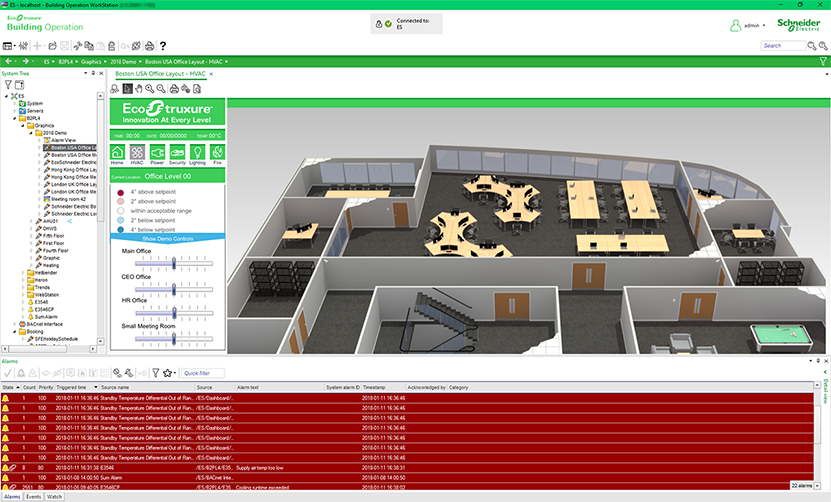Click the zoom in magnifier tool
Viewport: 831px width, 502px height.
point(150,89)
